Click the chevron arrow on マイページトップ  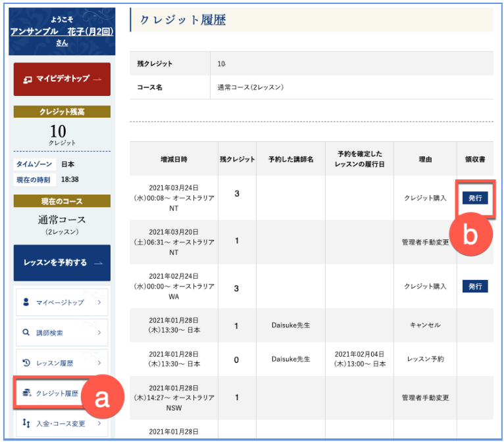click(99, 302)
